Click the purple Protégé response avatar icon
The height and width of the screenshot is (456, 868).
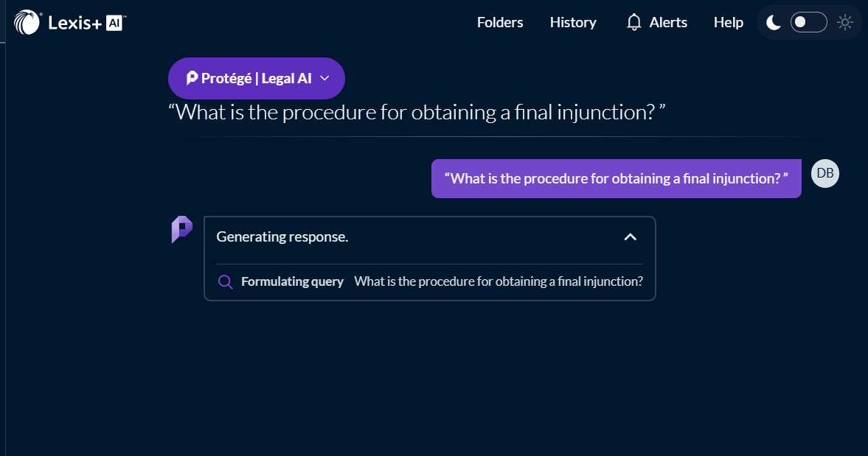pyautogui.click(x=181, y=230)
